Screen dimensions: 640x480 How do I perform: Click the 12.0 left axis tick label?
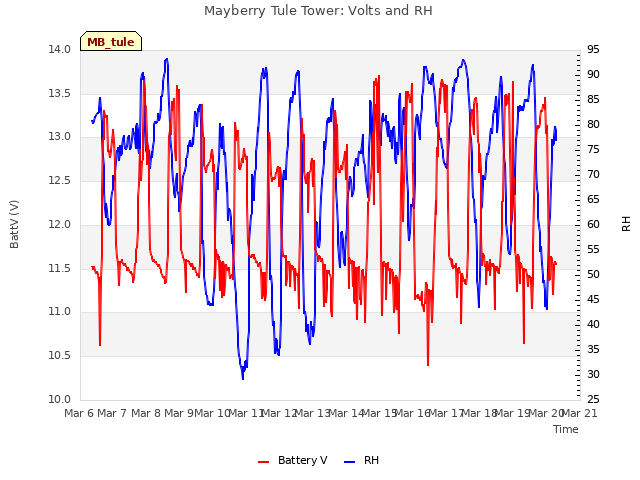[x=60, y=224]
